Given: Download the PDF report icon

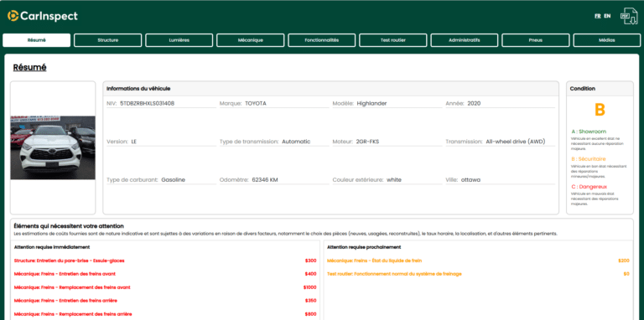Looking at the screenshot, I should [x=629, y=16].
